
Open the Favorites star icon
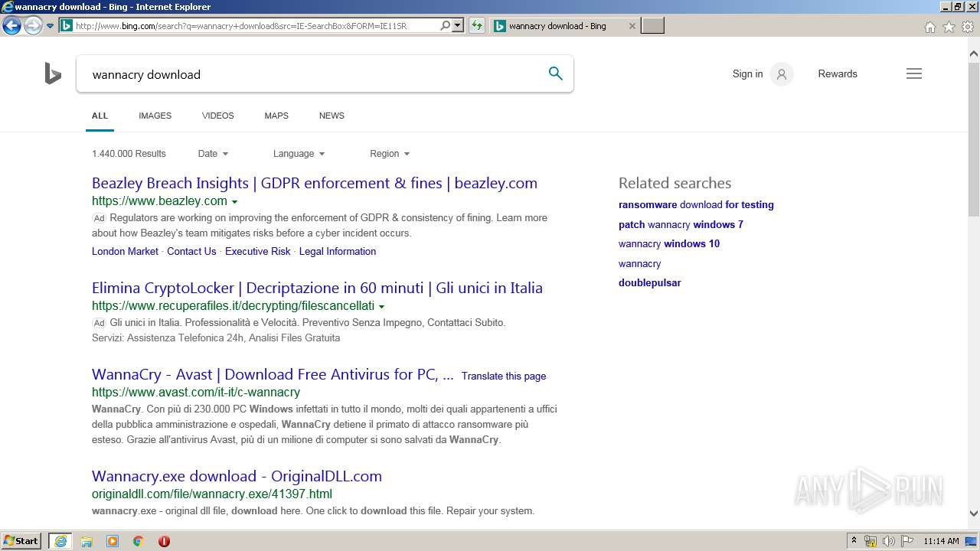click(x=949, y=27)
